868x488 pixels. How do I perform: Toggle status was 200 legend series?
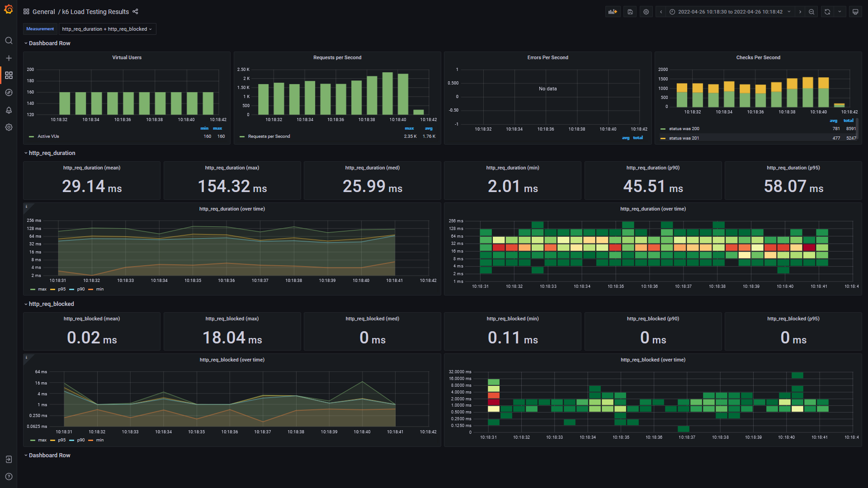click(x=684, y=129)
